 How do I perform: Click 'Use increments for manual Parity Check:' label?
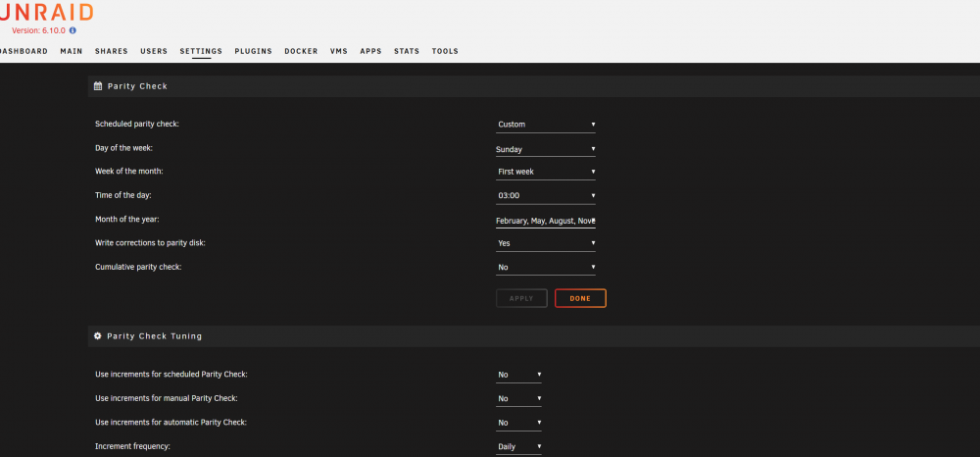(167, 397)
